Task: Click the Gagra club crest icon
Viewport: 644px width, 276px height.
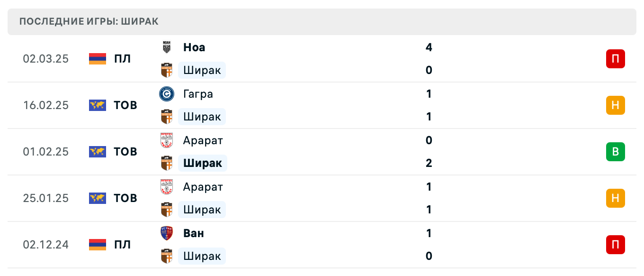Action: (166, 94)
